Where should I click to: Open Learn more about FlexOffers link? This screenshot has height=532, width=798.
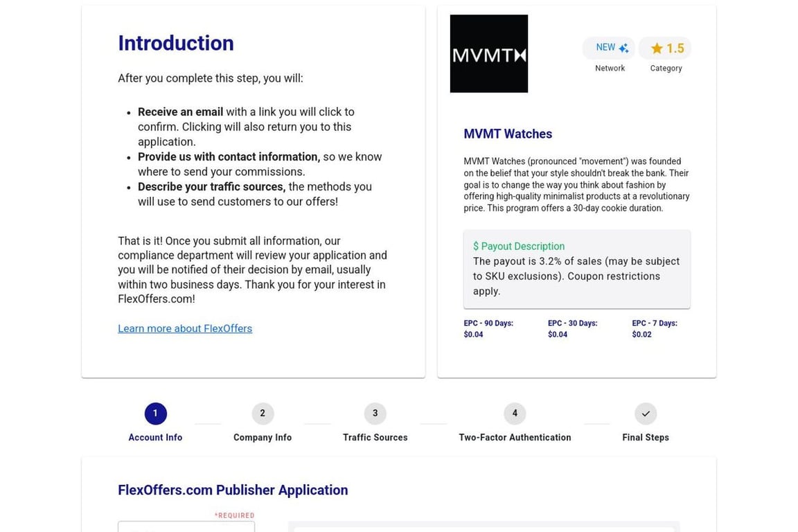[185, 328]
